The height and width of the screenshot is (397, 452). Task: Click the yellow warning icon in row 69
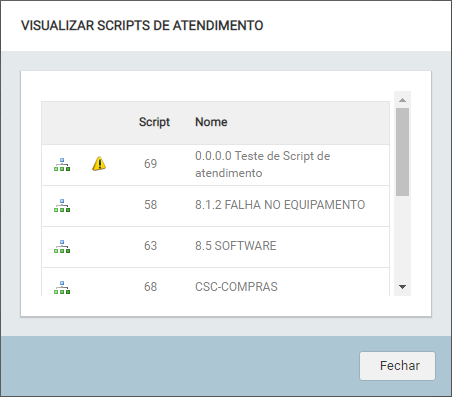pos(99,164)
